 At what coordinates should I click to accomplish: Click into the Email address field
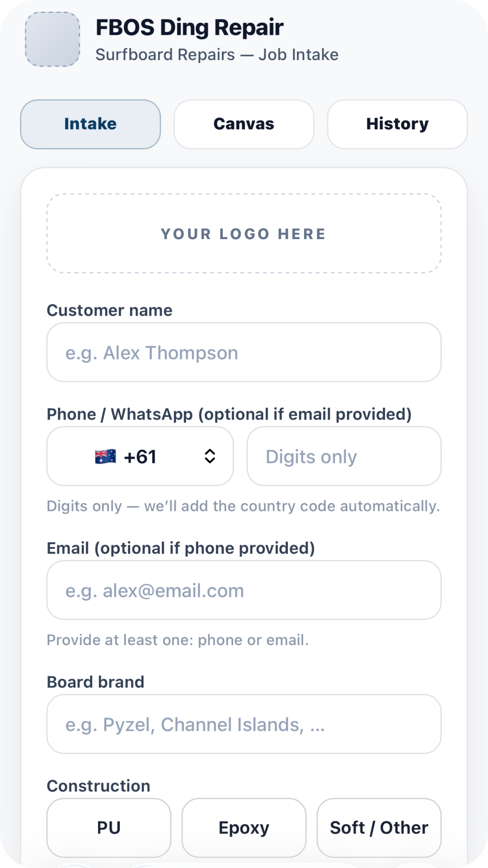point(244,590)
